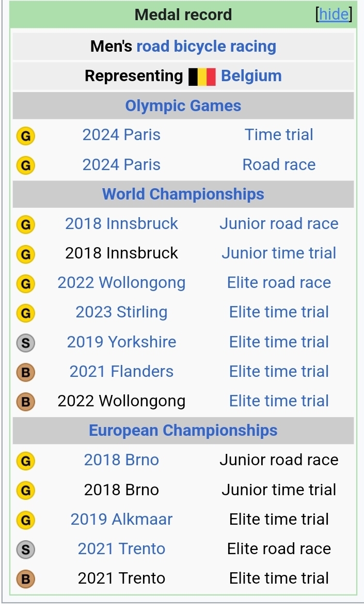Collapse the Medal record table with hide

pos(334,14)
